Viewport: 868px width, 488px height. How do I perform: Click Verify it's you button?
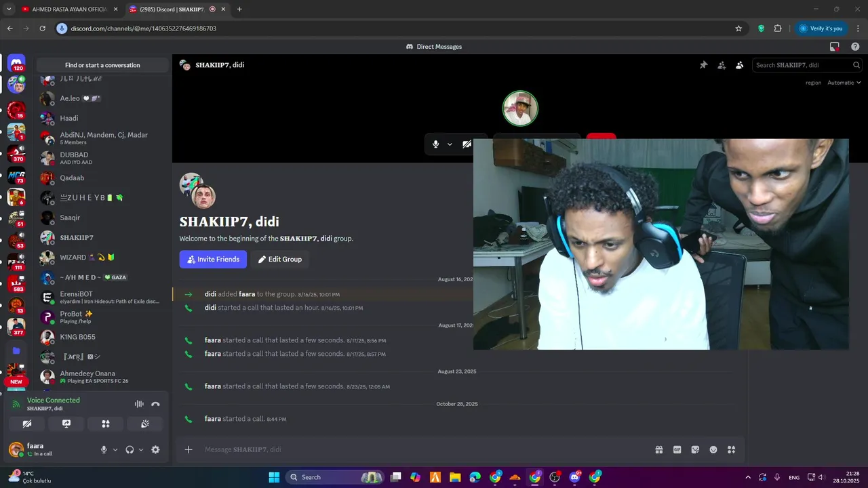click(x=821, y=28)
